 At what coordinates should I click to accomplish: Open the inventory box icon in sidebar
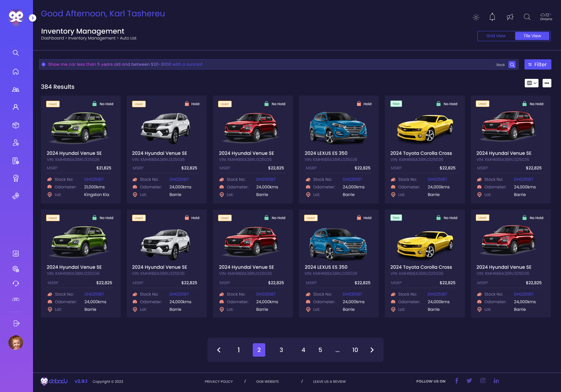[16, 125]
